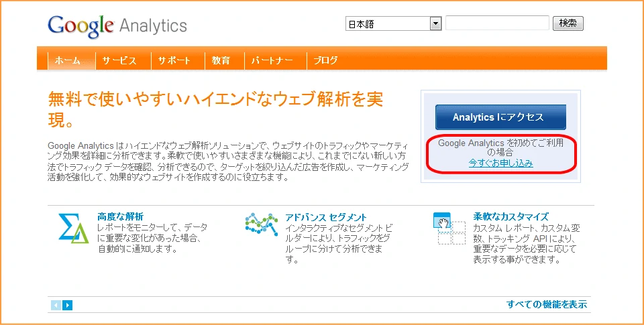The image size is (644, 325).
Task: Click the previous feature arrow icon
Action: coord(56,306)
